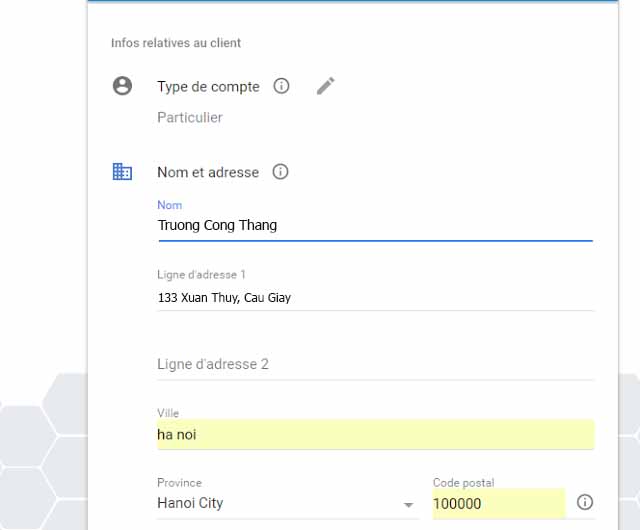Click the empty Ligne d'adresse 2 field
640x530 pixels.
click(x=374, y=365)
